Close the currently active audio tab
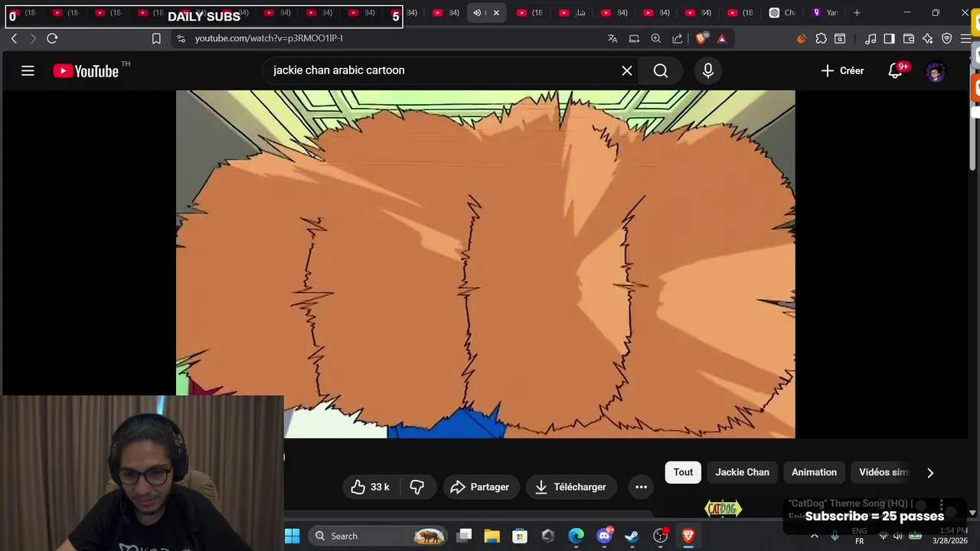The image size is (980, 551). coord(496,12)
